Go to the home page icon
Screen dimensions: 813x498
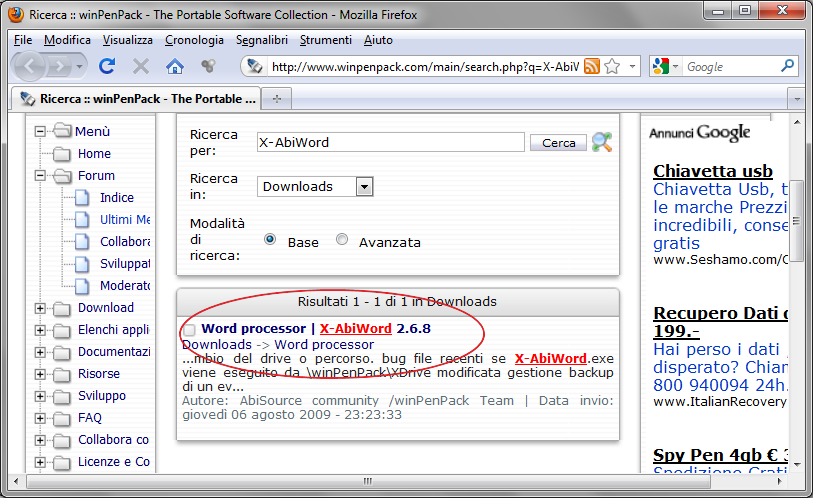pyautogui.click(x=175, y=66)
